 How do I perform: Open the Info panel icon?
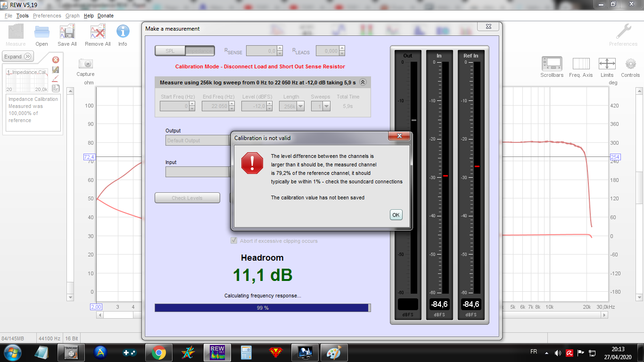pos(123,35)
